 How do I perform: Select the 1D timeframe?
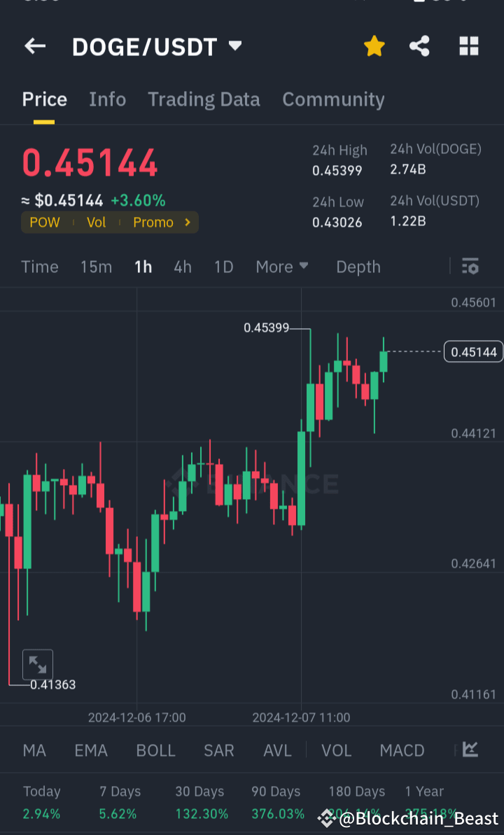(223, 267)
